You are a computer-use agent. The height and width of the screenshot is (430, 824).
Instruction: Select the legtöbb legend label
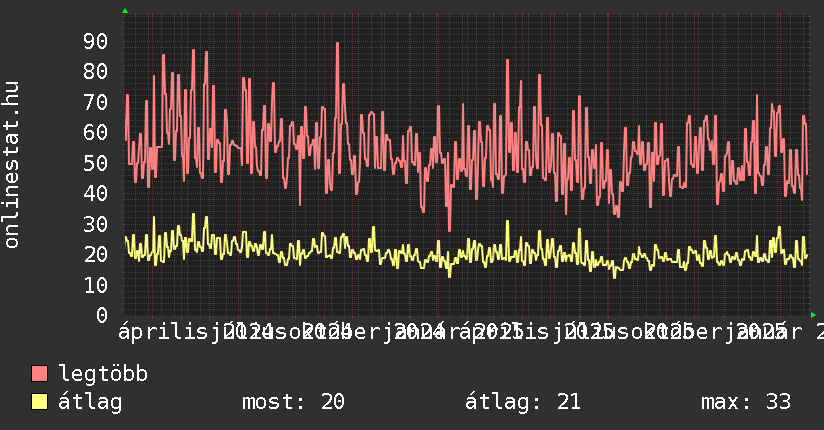pos(104,374)
